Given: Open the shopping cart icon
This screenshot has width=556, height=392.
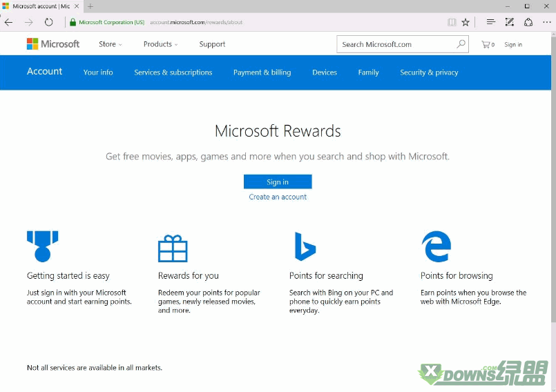Looking at the screenshot, I should [488, 44].
